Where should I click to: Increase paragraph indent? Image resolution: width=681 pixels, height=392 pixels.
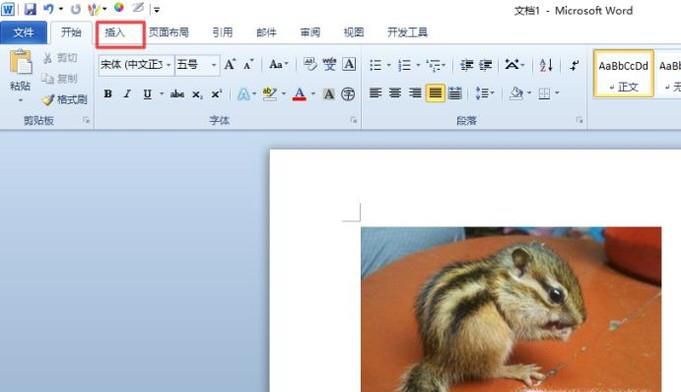pos(486,65)
